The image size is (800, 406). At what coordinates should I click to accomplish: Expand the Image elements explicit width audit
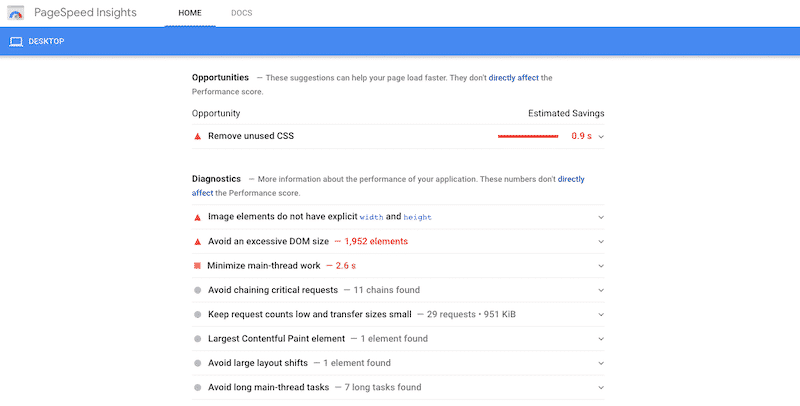point(601,217)
